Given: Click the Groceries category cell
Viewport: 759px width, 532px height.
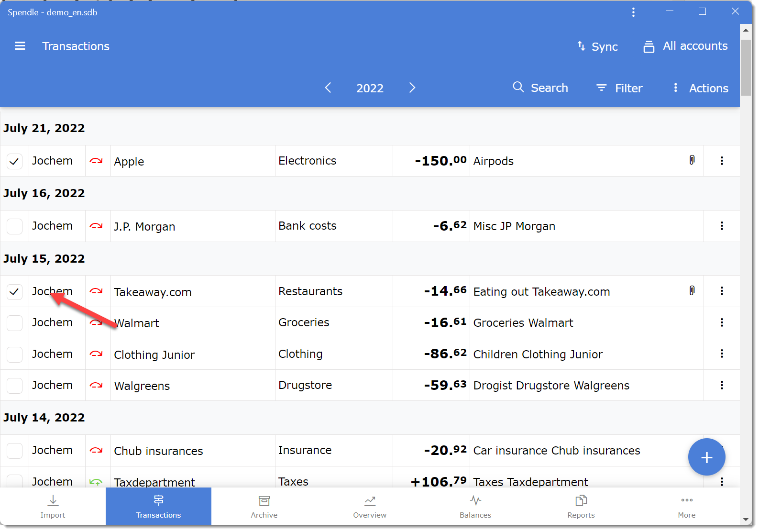Looking at the screenshot, I should (x=334, y=322).
